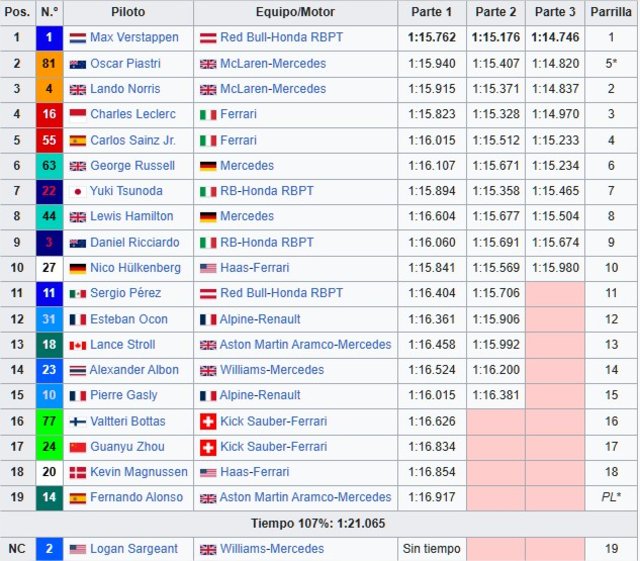Viewport: 640px width, 561px height.
Task: Click the Finnish flag beside Valtteri Bottas
Action: point(78,422)
